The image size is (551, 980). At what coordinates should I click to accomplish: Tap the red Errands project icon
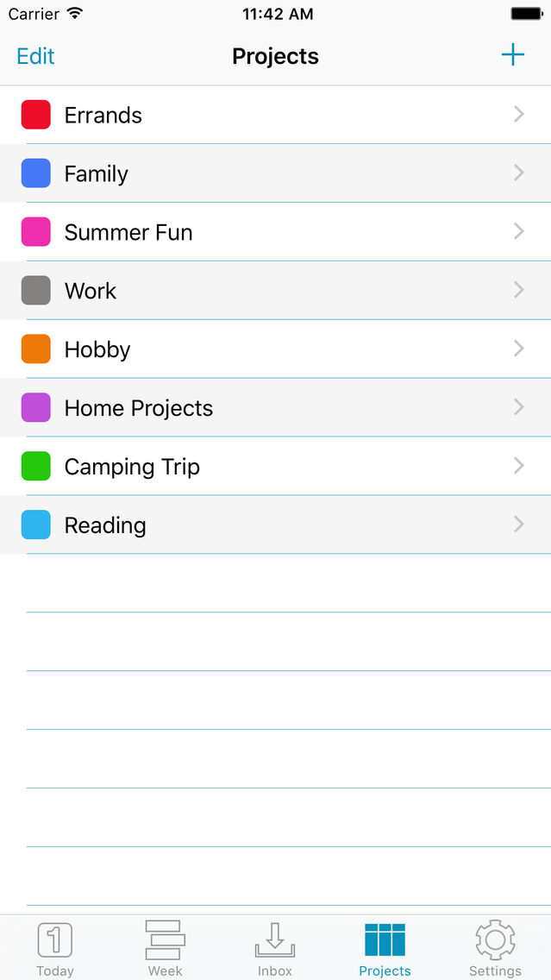pos(35,115)
